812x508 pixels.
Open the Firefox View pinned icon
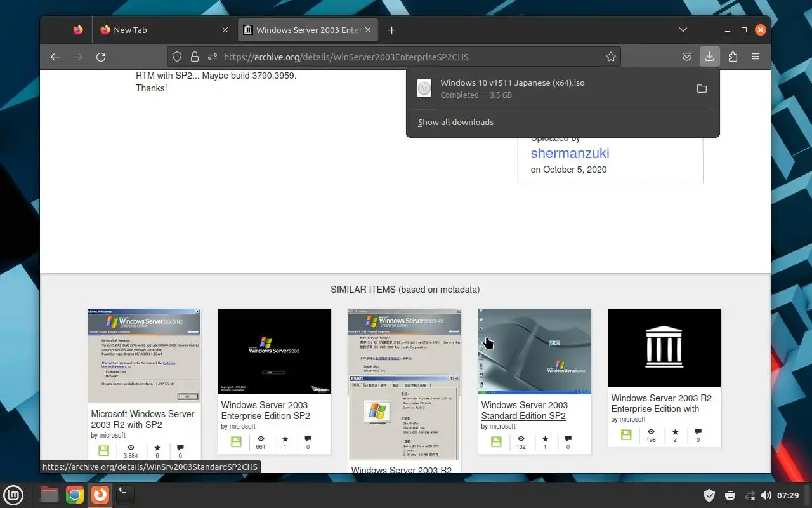pos(77,30)
